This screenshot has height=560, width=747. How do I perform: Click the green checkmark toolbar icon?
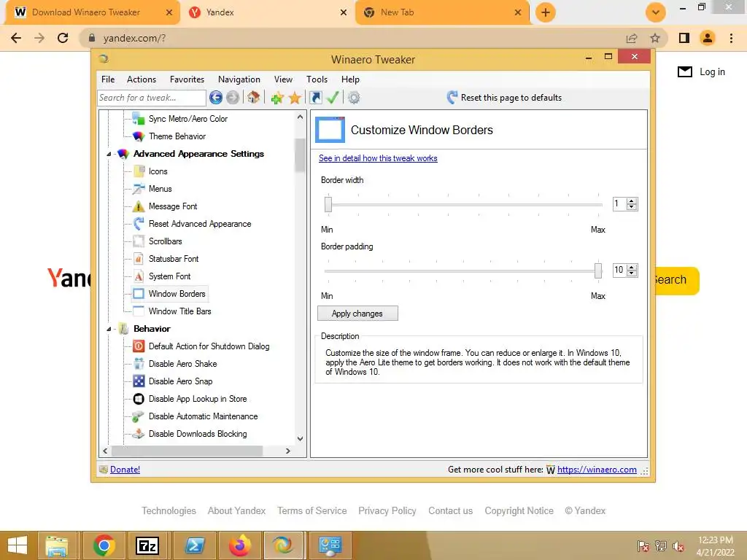pyautogui.click(x=333, y=98)
